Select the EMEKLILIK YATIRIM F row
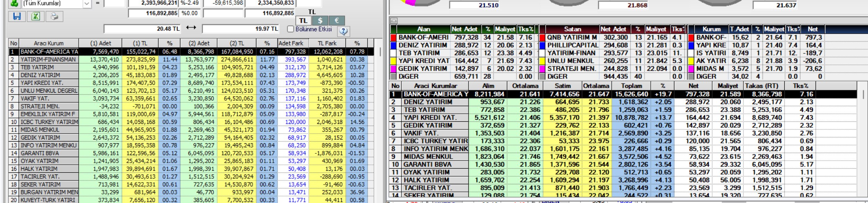This screenshot has height=203, width=868. [191, 114]
